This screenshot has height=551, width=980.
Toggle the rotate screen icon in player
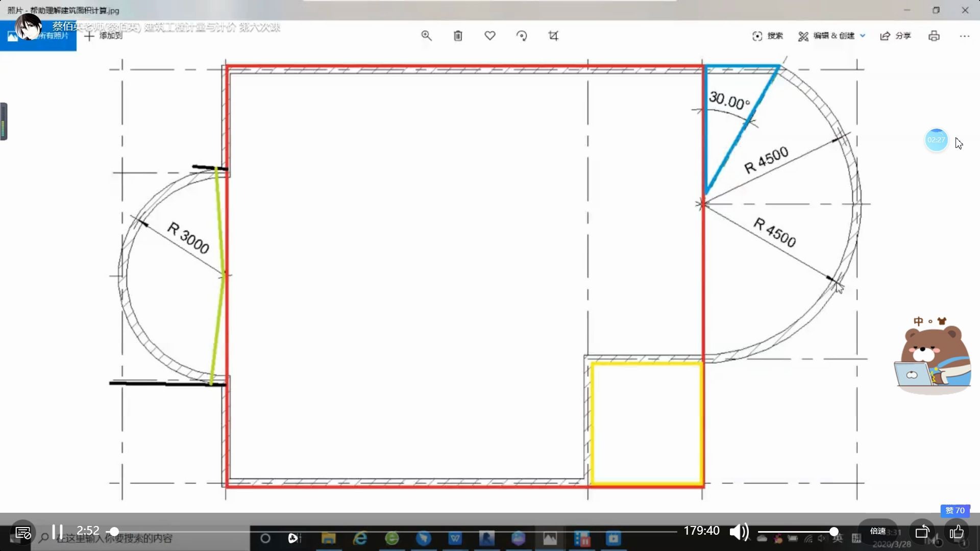tap(922, 532)
